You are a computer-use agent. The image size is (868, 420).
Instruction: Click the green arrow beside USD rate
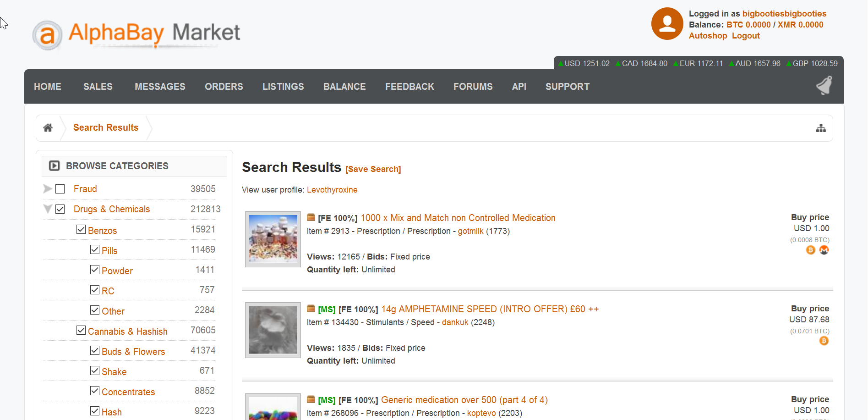click(x=561, y=63)
